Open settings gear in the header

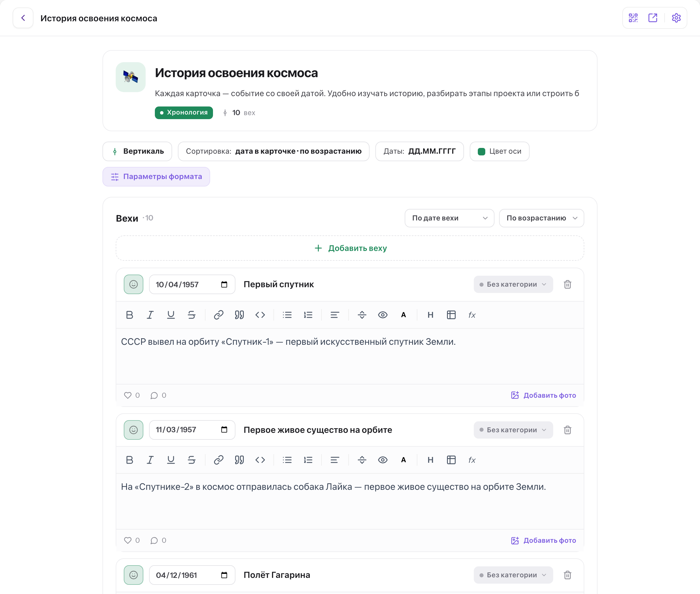coord(676,18)
